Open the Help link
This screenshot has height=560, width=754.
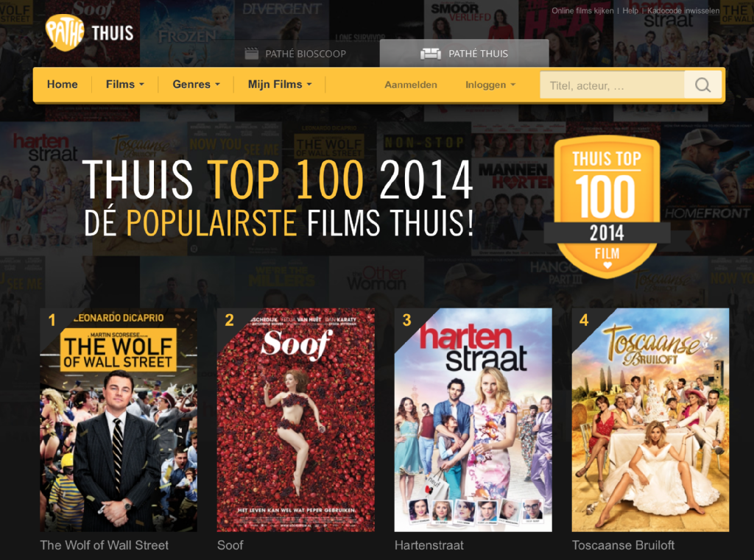pyautogui.click(x=630, y=10)
